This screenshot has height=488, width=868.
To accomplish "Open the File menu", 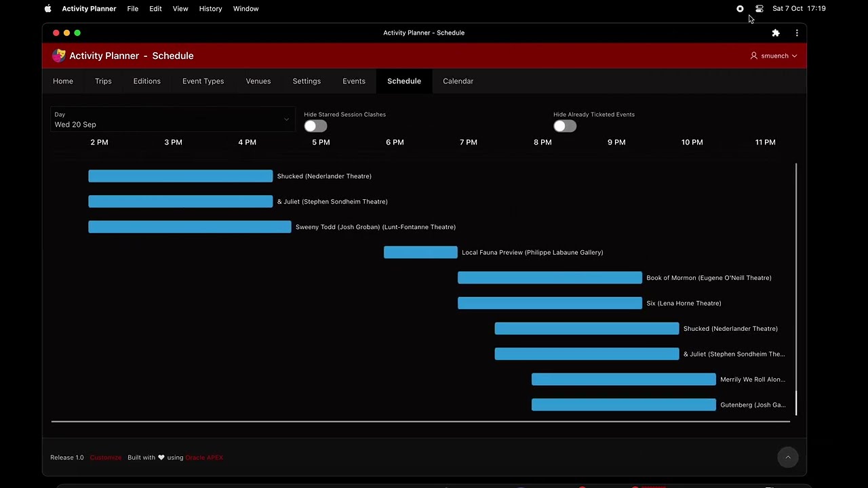I will pyautogui.click(x=133, y=9).
